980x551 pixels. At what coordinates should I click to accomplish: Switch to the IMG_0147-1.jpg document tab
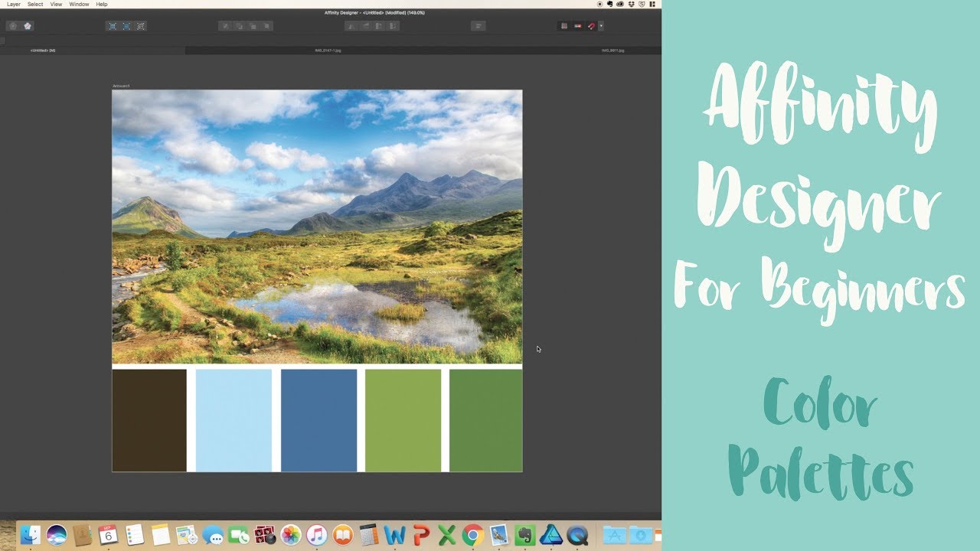click(x=328, y=51)
